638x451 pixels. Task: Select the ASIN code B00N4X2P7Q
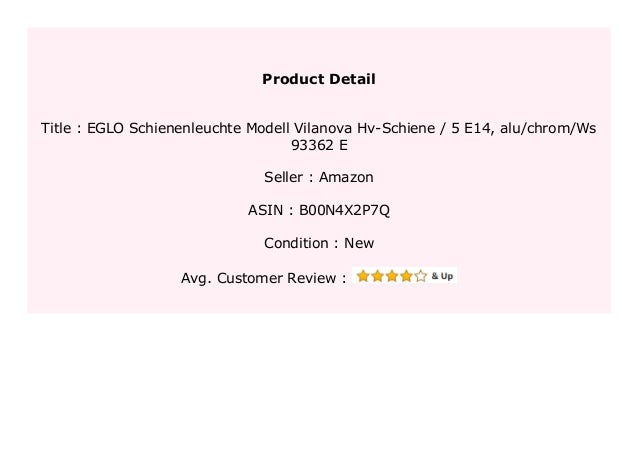[344, 210]
